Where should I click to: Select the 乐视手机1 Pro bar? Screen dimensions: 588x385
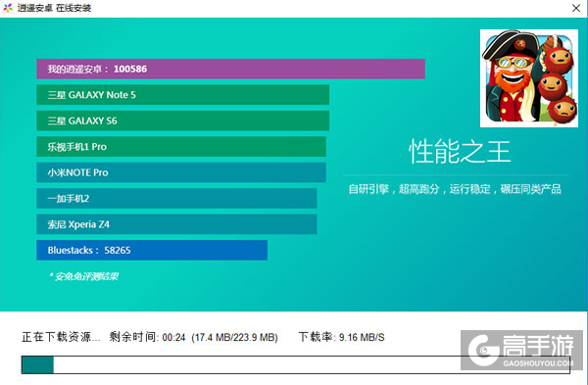coord(181,147)
